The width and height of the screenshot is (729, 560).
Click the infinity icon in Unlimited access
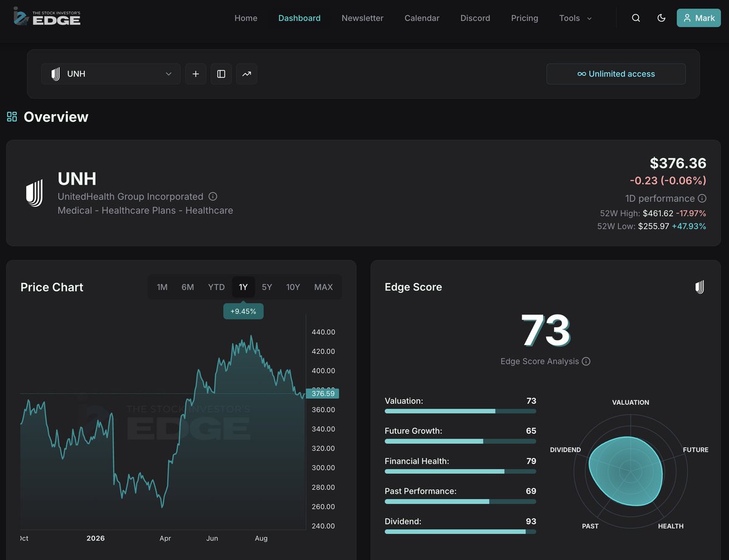[582, 74]
